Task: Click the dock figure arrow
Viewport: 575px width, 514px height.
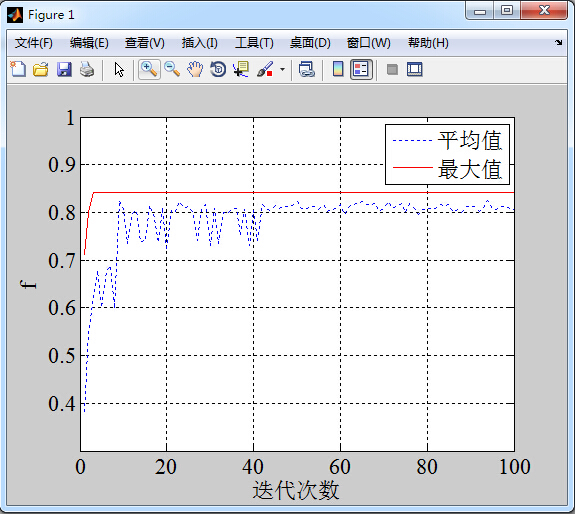Action: click(x=558, y=43)
